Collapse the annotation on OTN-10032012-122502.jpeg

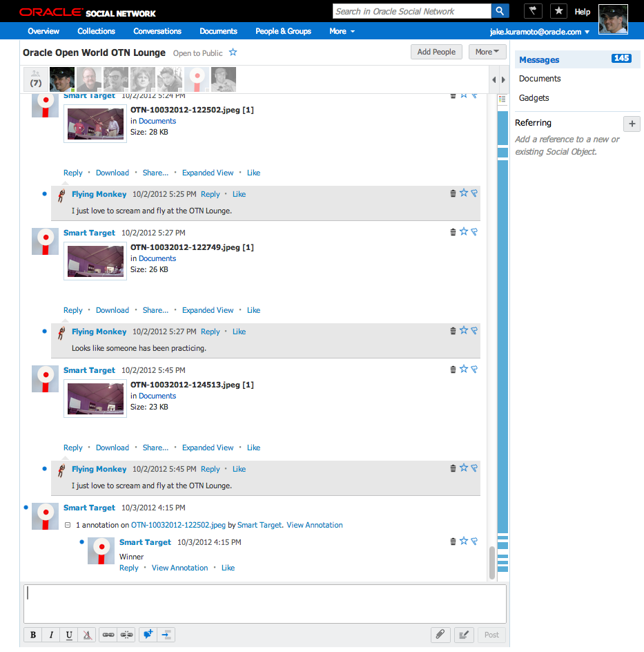[x=68, y=525]
